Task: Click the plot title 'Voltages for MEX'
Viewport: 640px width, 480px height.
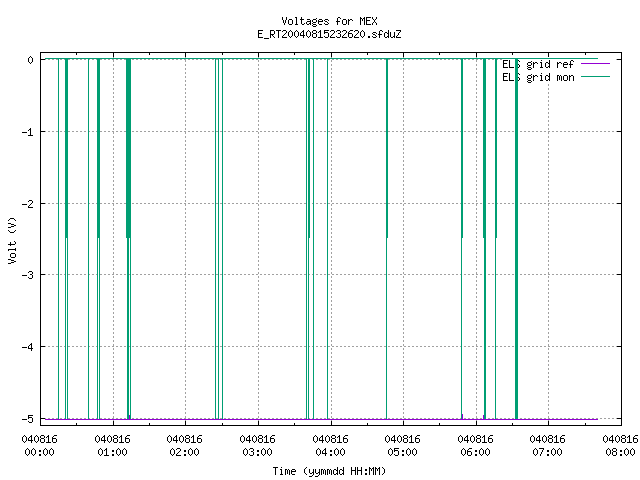Action: (x=329, y=21)
